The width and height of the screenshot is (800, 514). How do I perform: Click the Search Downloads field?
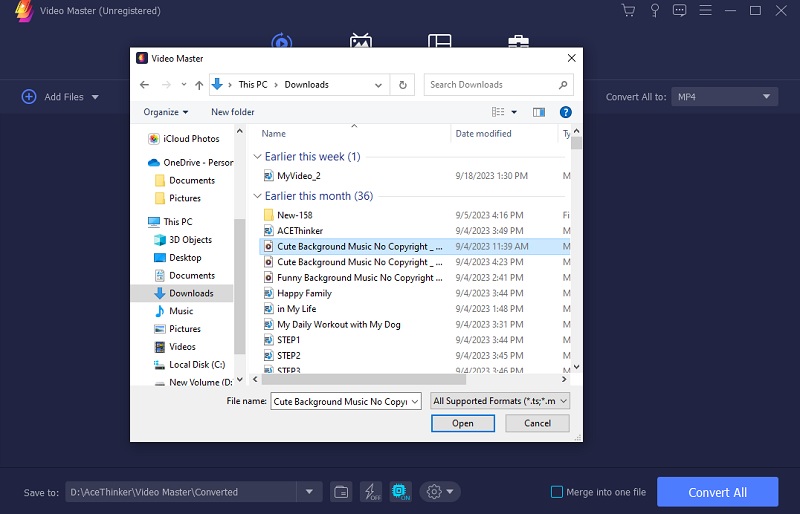(x=498, y=85)
